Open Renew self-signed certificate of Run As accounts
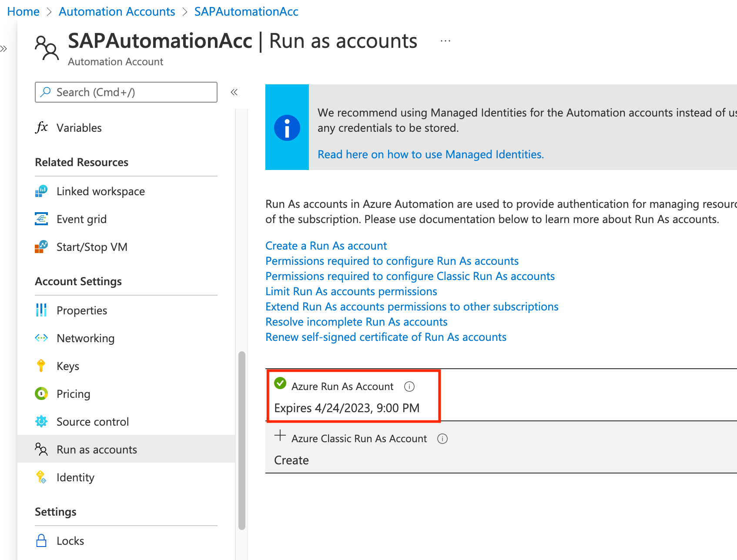737x560 pixels. pos(386,337)
